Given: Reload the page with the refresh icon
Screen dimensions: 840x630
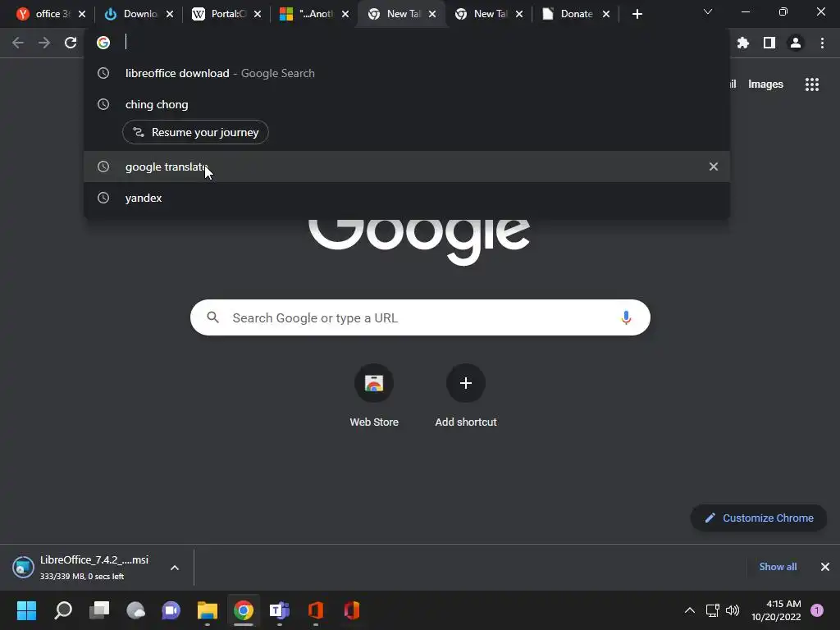Looking at the screenshot, I should click(71, 43).
